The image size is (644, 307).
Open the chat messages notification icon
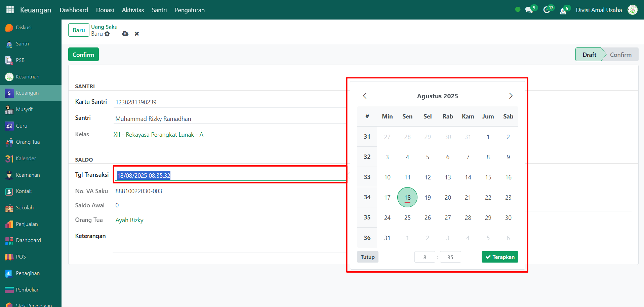(529, 10)
